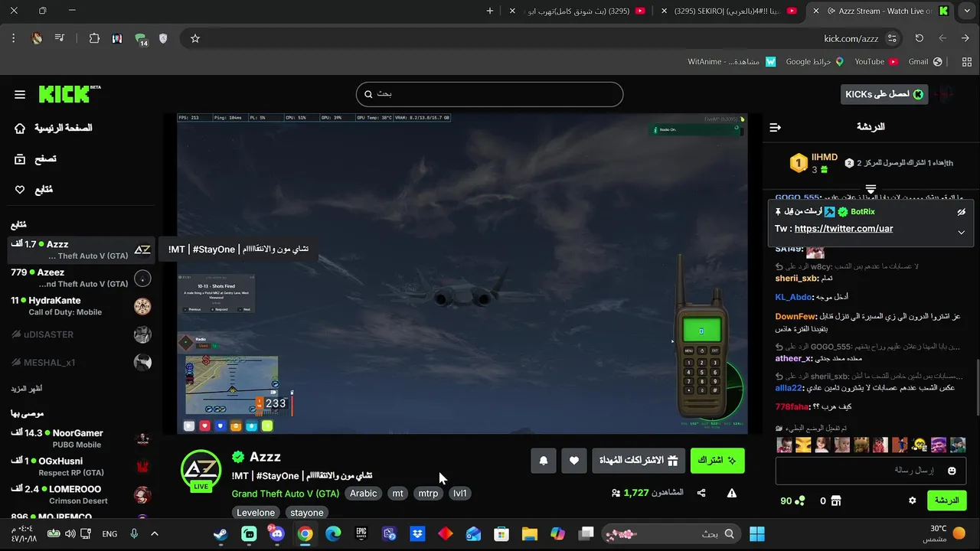
Task: Open a new browser tab
Action: (490, 11)
